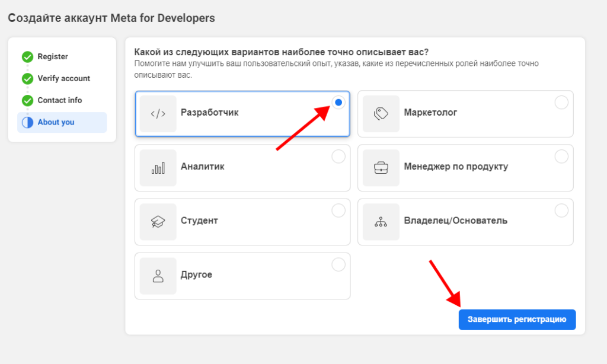This screenshot has width=607, height=364.
Task: Click the briefcase icon for Менеджер по продукту
Action: (381, 168)
